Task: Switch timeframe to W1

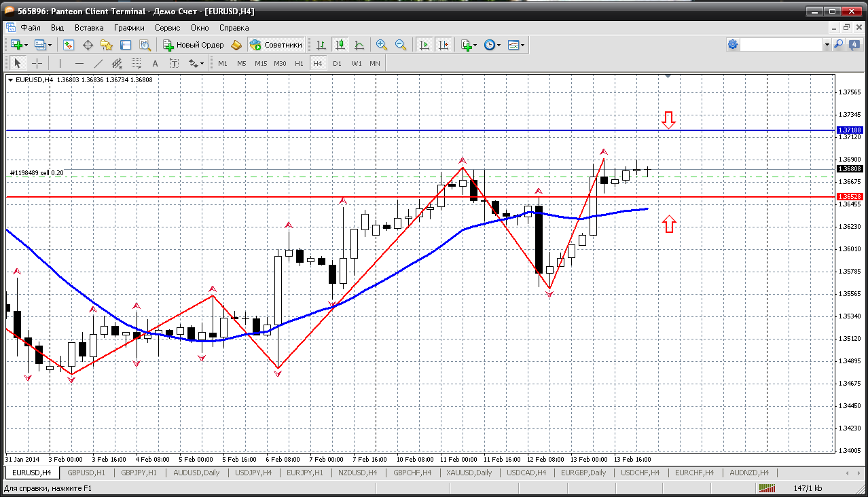Action: coord(356,63)
